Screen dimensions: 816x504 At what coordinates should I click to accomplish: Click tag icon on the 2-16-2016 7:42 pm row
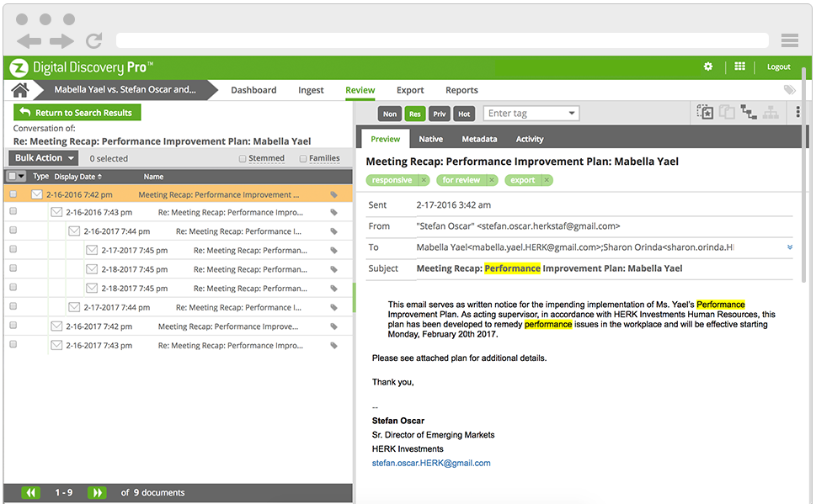(333, 194)
